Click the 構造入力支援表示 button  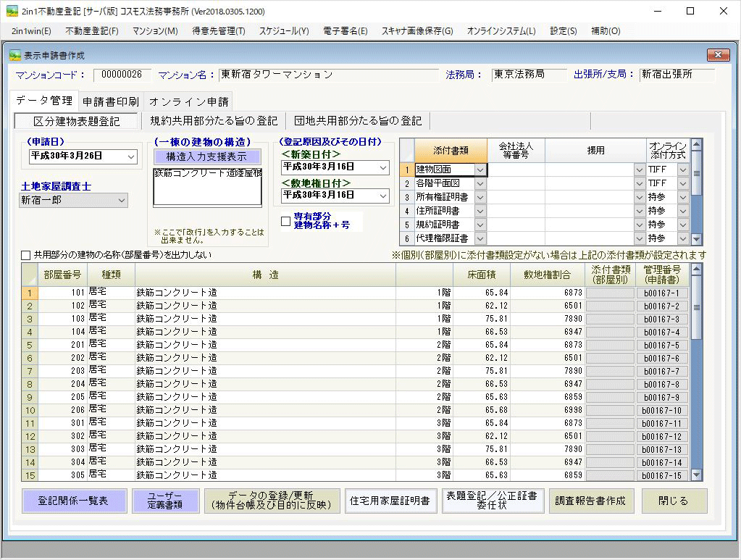(206, 156)
